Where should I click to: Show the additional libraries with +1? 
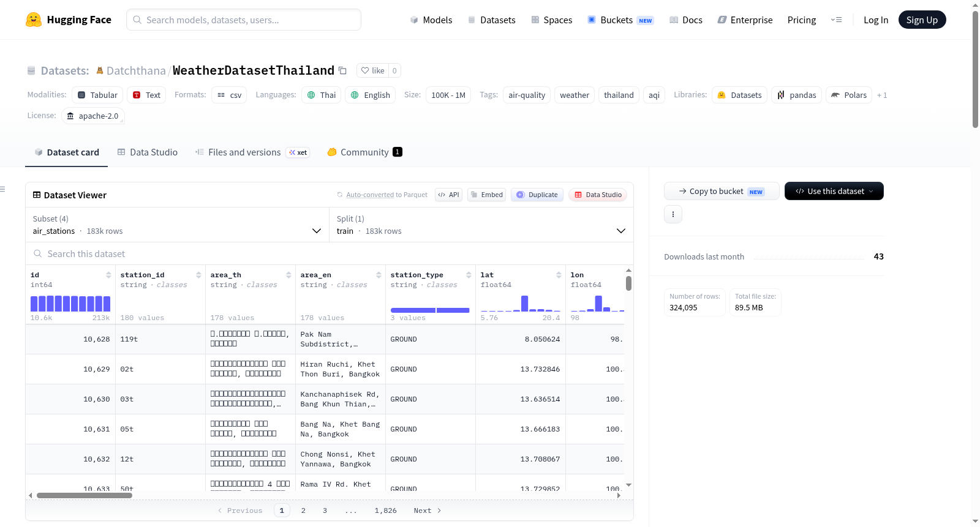click(x=882, y=95)
